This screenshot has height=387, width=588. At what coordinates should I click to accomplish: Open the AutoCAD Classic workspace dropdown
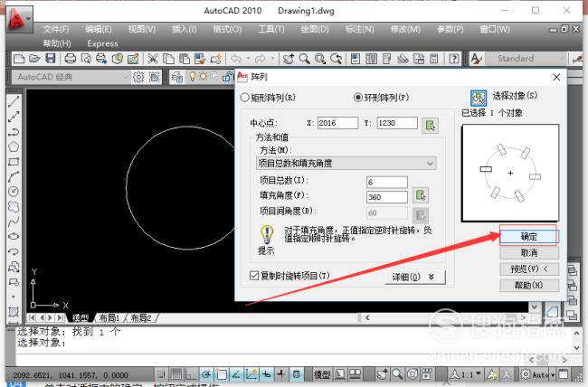pyautogui.click(x=71, y=77)
